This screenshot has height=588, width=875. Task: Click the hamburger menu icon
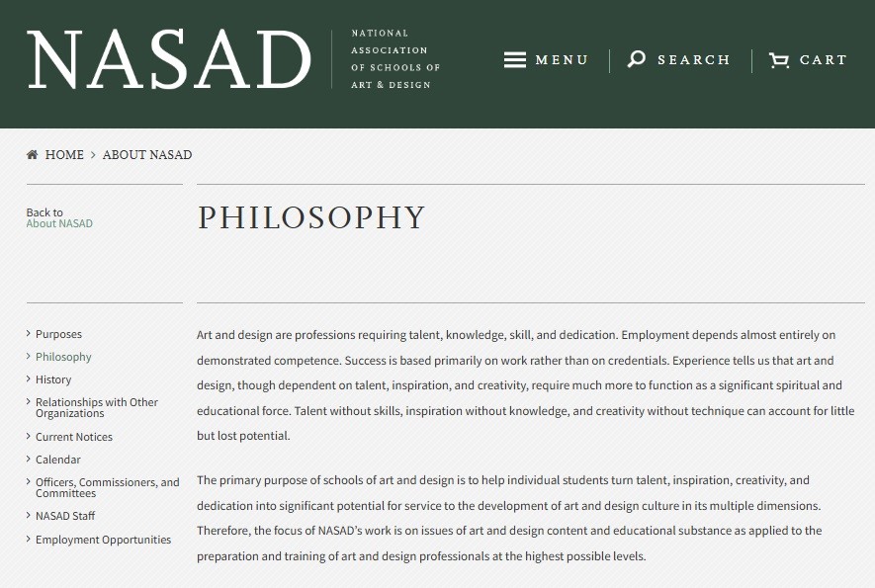tap(514, 60)
